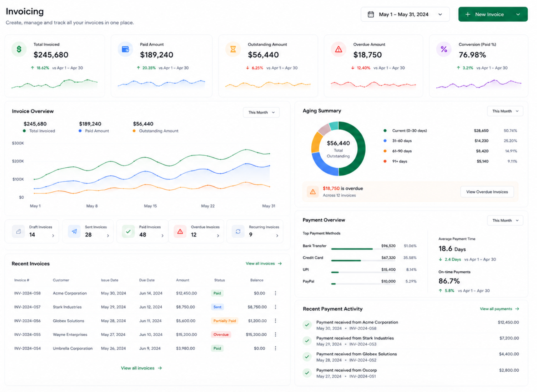Screen dimensions: 537x392
Task: Click the purple percent Conversion icon
Action: tap(444, 49)
